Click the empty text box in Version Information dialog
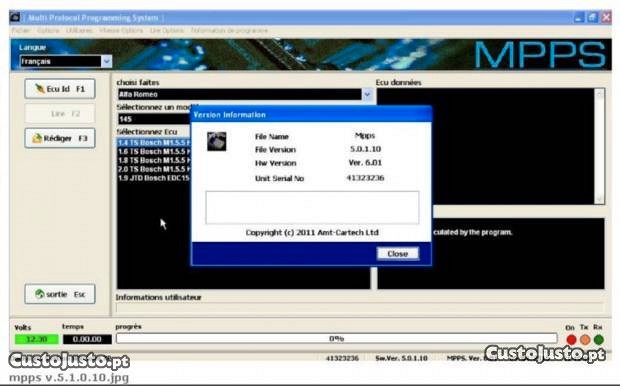 pos(312,208)
